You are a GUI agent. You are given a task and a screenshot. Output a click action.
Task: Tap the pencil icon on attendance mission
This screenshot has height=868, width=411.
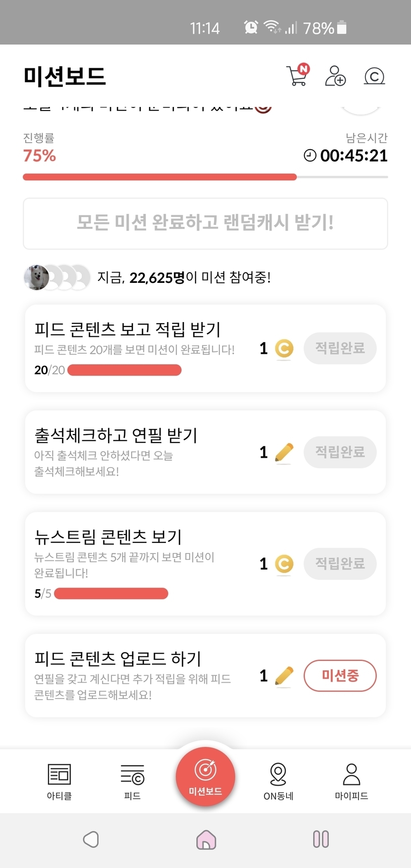(x=284, y=452)
